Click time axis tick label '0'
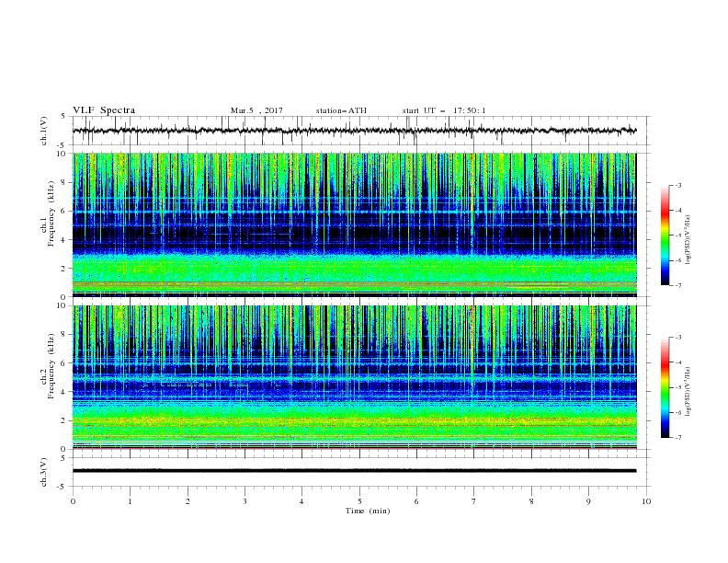 (x=73, y=501)
